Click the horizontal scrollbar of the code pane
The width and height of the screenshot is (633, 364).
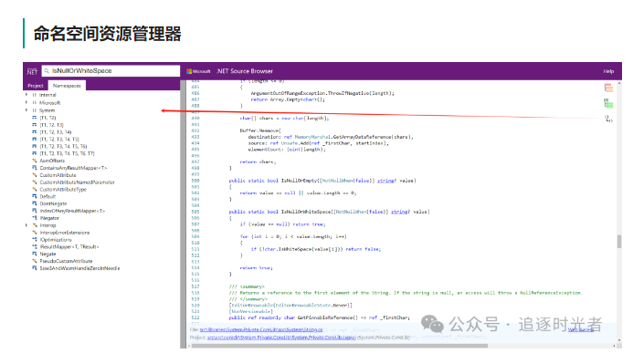(339, 346)
